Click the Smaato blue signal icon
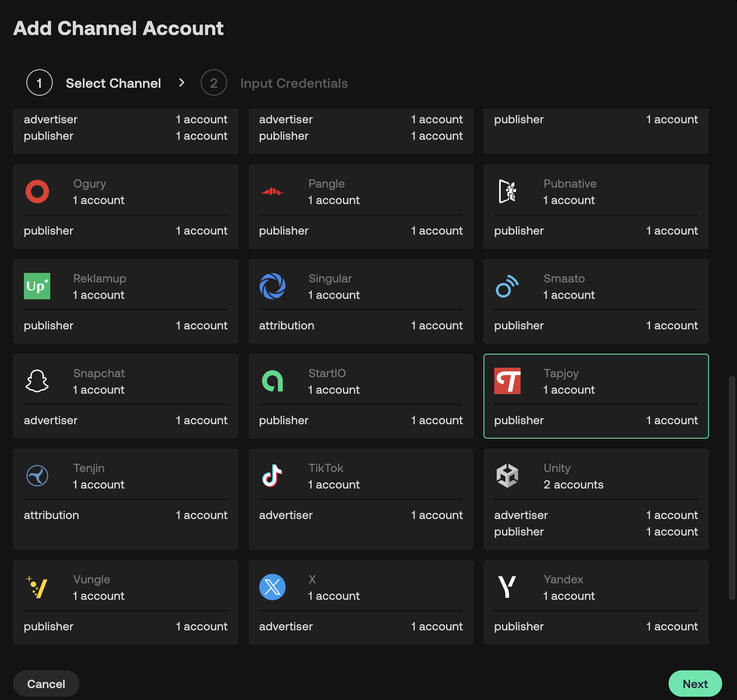 507,286
